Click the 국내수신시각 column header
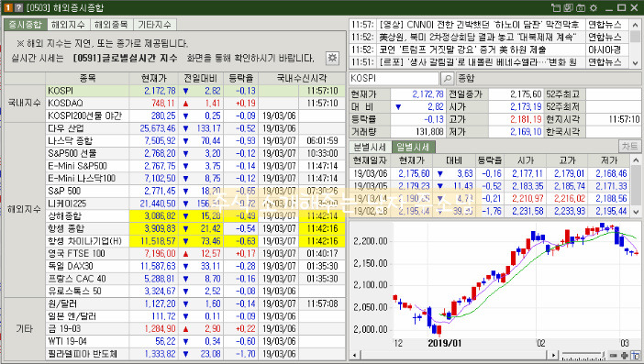The width and height of the screenshot is (644, 364). [302, 78]
